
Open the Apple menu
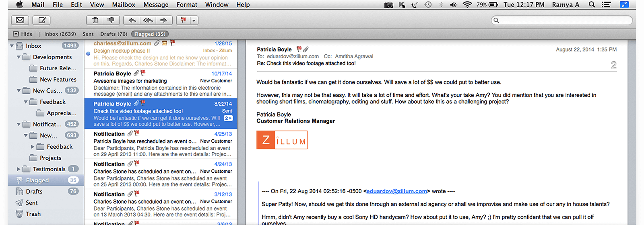pyautogui.click(x=19, y=5)
